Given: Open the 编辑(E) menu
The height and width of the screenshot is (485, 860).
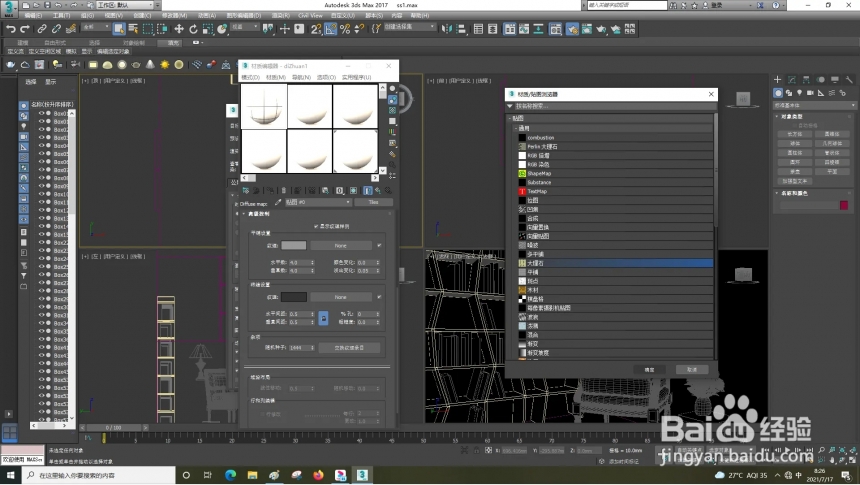Looking at the screenshot, I should (x=33, y=15).
